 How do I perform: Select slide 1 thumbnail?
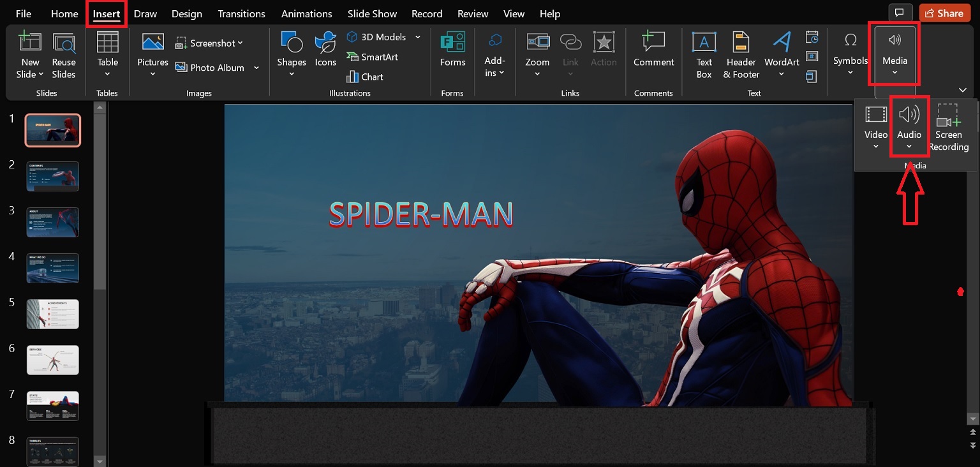[53, 130]
